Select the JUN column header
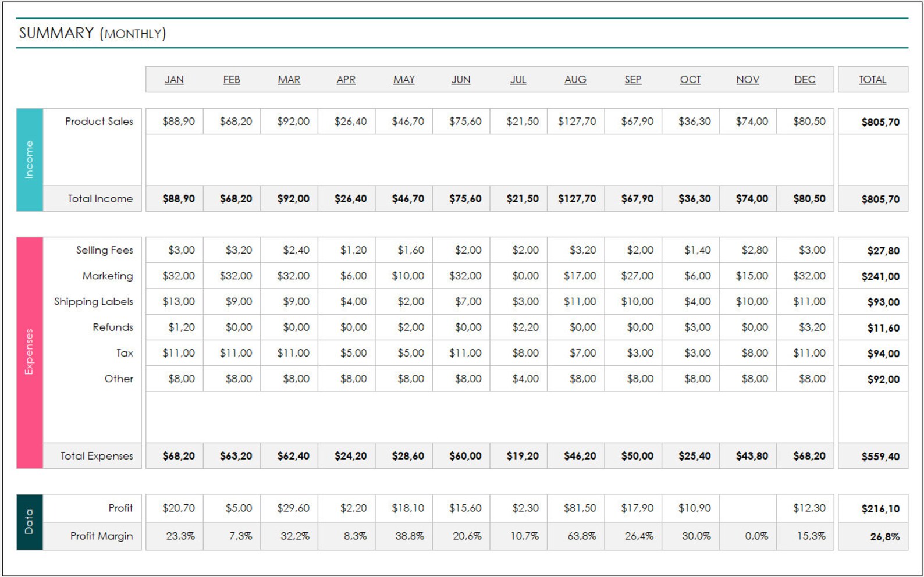Viewport: 924px width, 577px height. pyautogui.click(x=461, y=80)
